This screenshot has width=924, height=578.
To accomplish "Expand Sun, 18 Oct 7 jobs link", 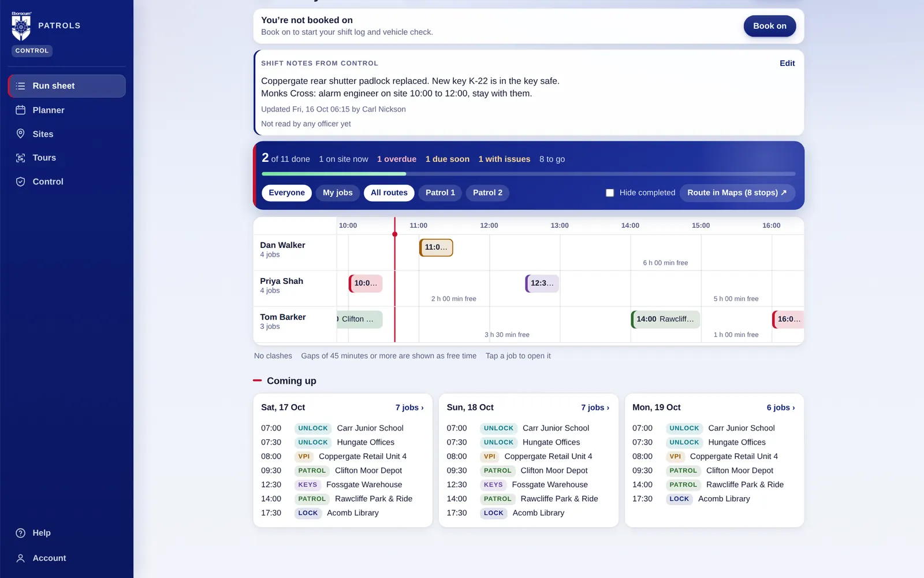I will pyautogui.click(x=595, y=407).
